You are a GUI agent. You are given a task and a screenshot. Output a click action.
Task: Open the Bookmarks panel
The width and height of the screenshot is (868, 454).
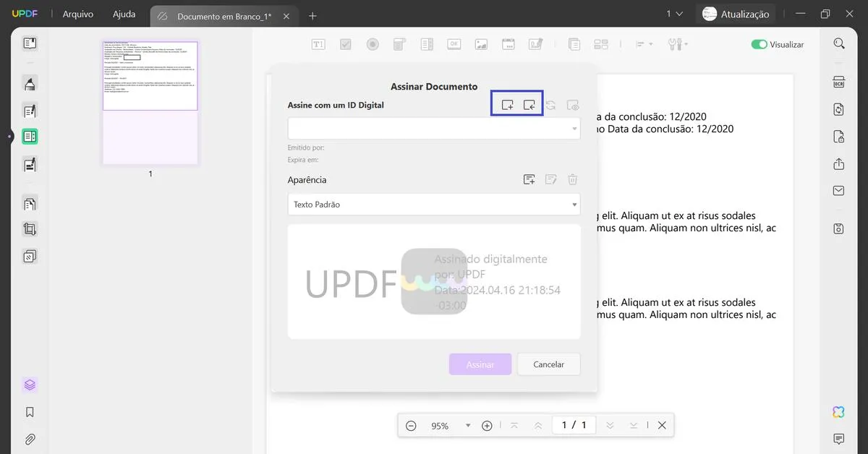[30, 412]
